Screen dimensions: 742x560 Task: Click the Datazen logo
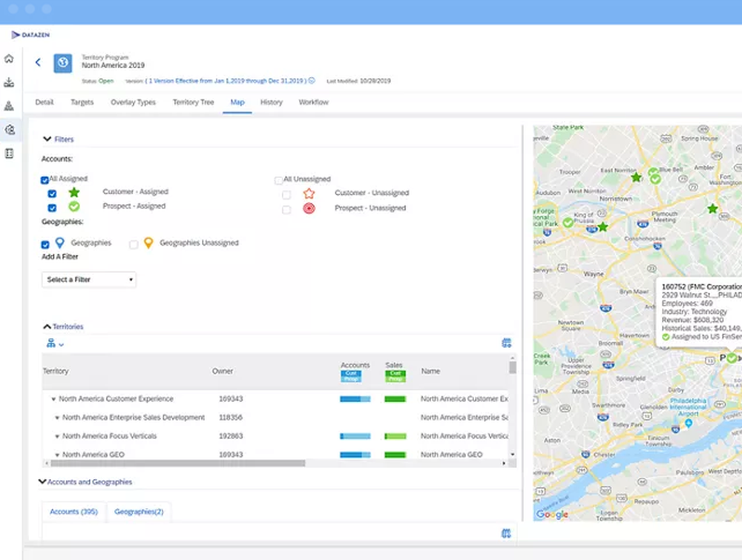(x=30, y=35)
